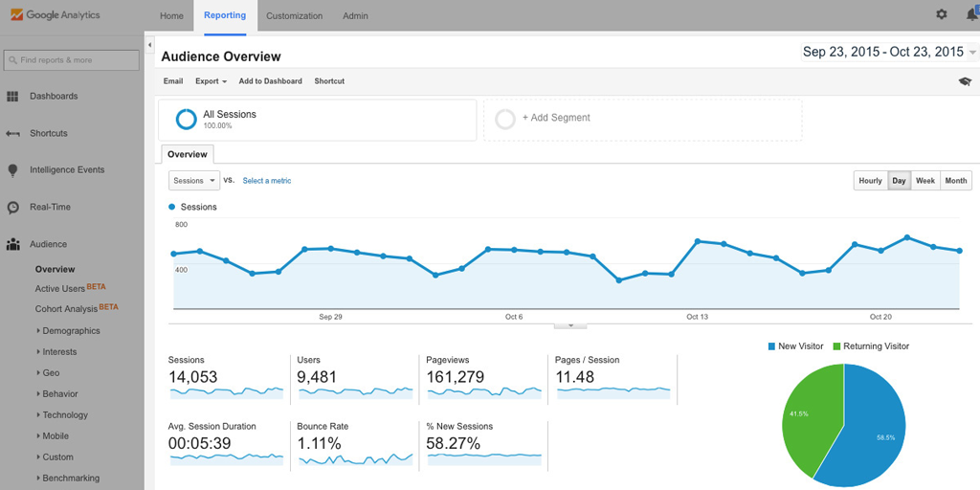Image resolution: width=980 pixels, height=490 pixels.
Task: Go to the Home tab
Action: (171, 16)
